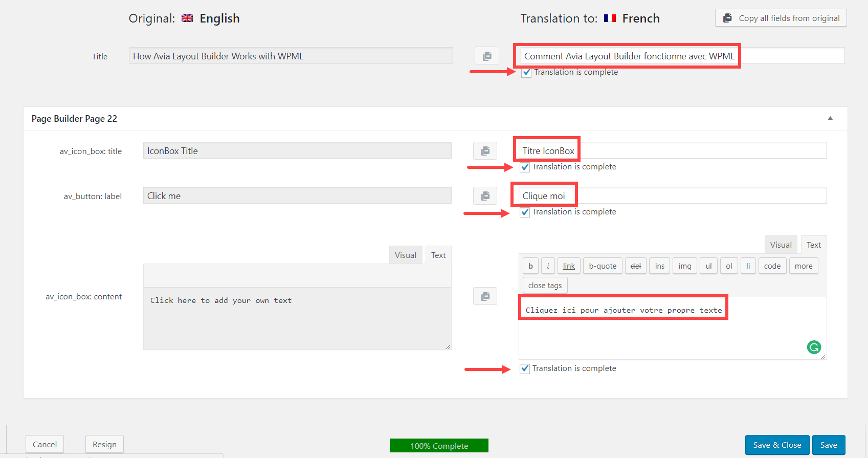Insert list item with li button
Image resolution: width=868 pixels, height=458 pixels.
click(748, 266)
